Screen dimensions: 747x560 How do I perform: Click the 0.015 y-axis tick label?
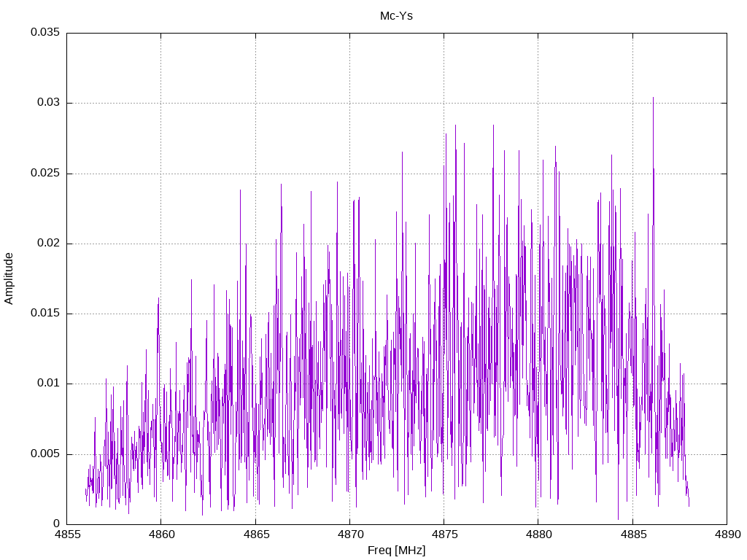pos(45,313)
